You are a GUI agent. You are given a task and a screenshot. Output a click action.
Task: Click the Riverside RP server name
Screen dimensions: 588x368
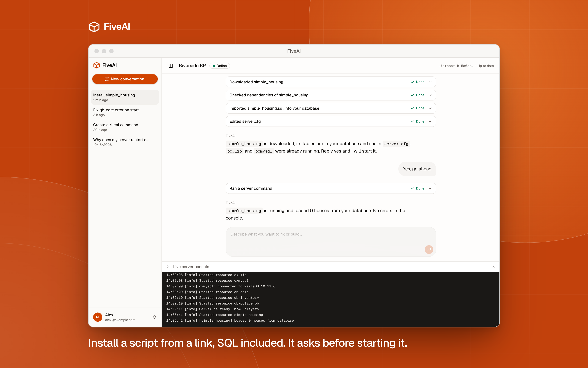tap(192, 66)
